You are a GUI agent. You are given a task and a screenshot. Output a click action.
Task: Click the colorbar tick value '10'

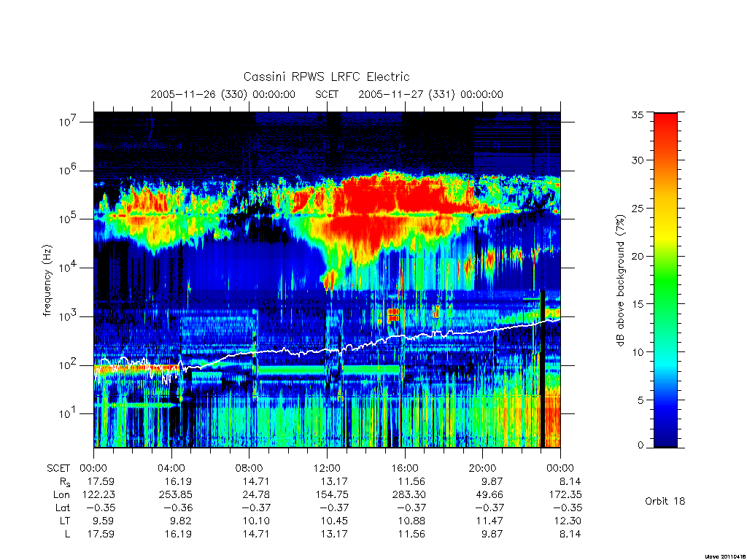click(x=637, y=352)
